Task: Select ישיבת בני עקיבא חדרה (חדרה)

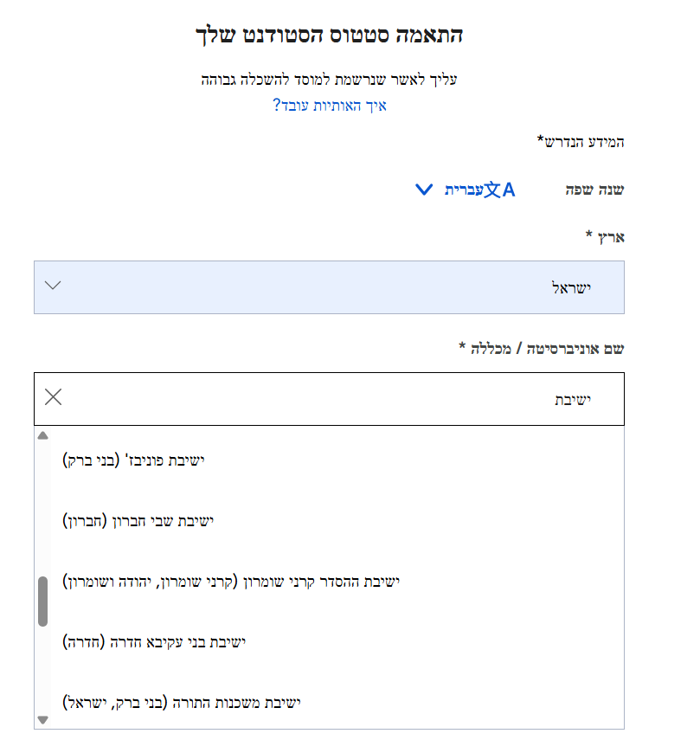Action: click(x=155, y=642)
